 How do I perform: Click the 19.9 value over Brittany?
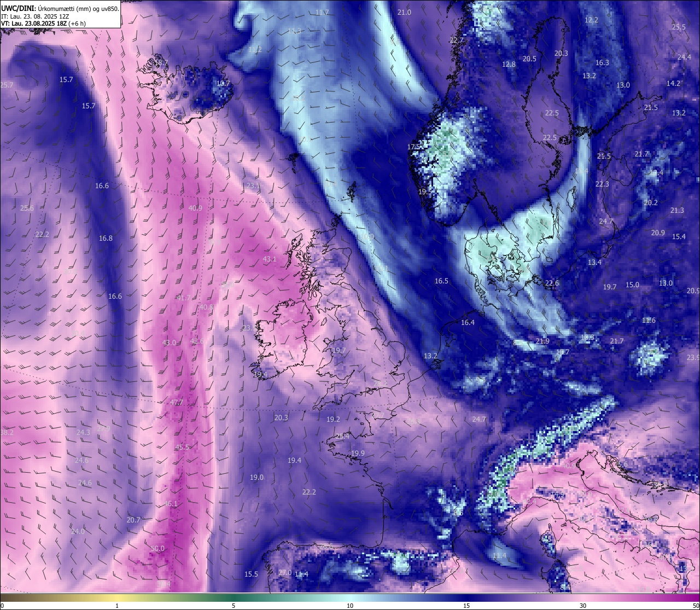[x=358, y=453]
